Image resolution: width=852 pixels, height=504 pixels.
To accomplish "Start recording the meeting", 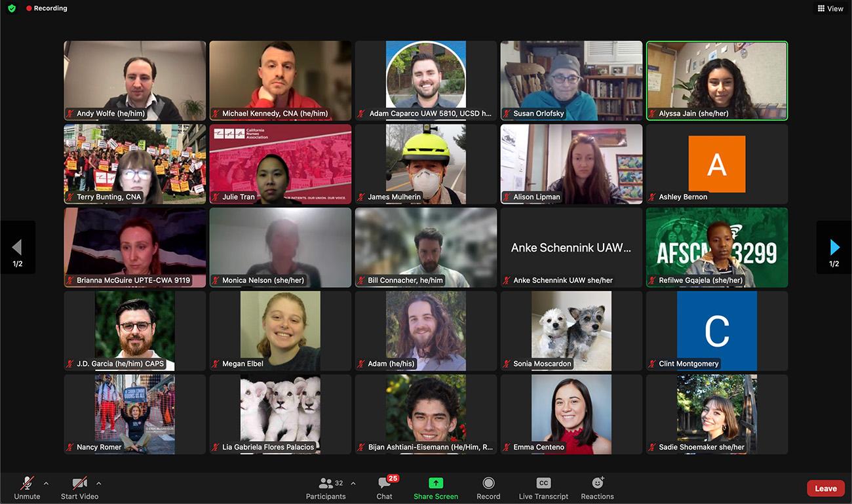I will tap(488, 488).
